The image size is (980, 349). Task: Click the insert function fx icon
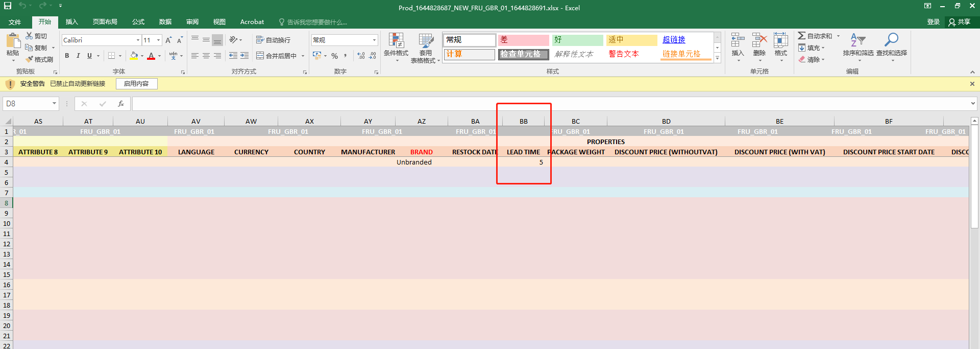coord(121,104)
